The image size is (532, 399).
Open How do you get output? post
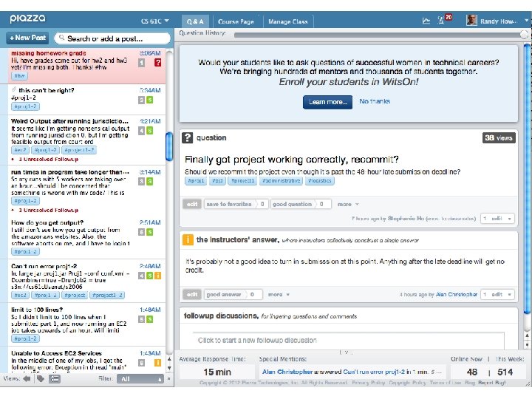(x=87, y=237)
